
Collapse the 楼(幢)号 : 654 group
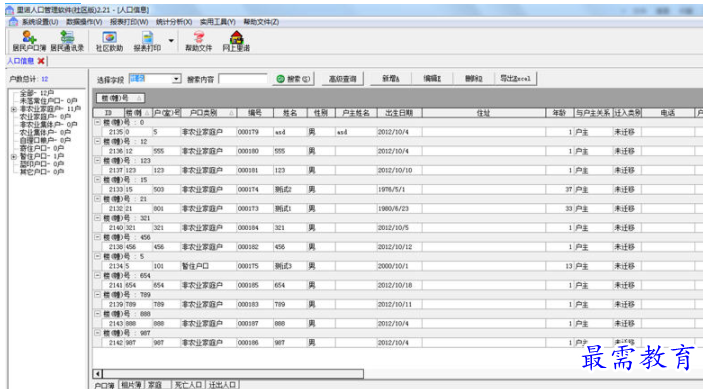tap(97, 275)
